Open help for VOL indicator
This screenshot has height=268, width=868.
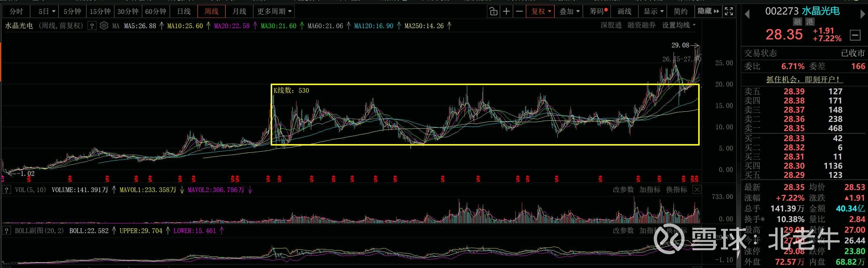[7, 190]
